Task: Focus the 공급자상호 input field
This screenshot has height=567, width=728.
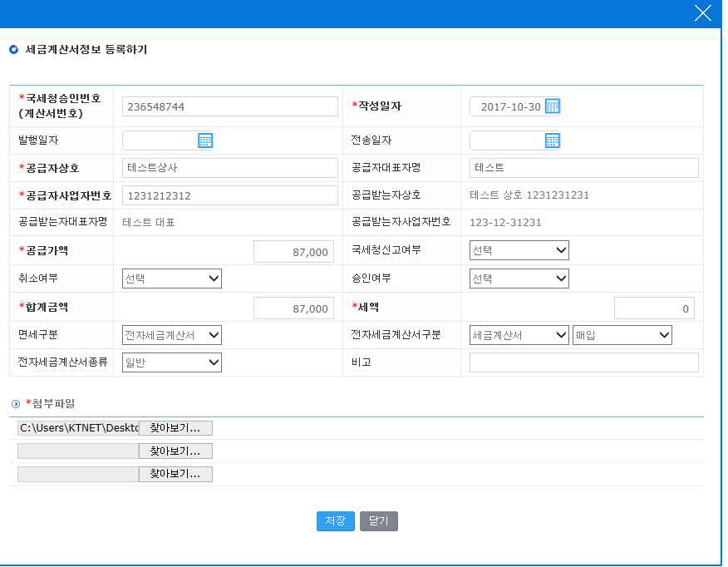Action: 230,168
